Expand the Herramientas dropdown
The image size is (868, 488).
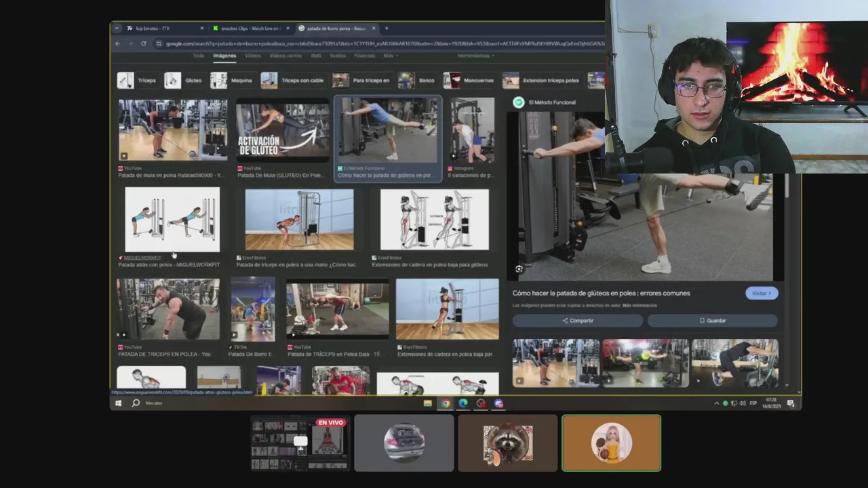(x=475, y=56)
